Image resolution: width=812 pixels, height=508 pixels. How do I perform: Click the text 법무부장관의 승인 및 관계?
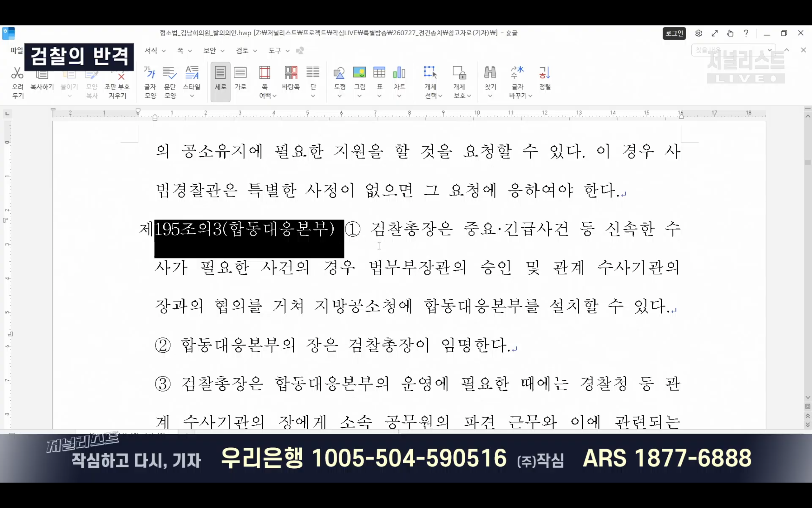click(x=477, y=268)
